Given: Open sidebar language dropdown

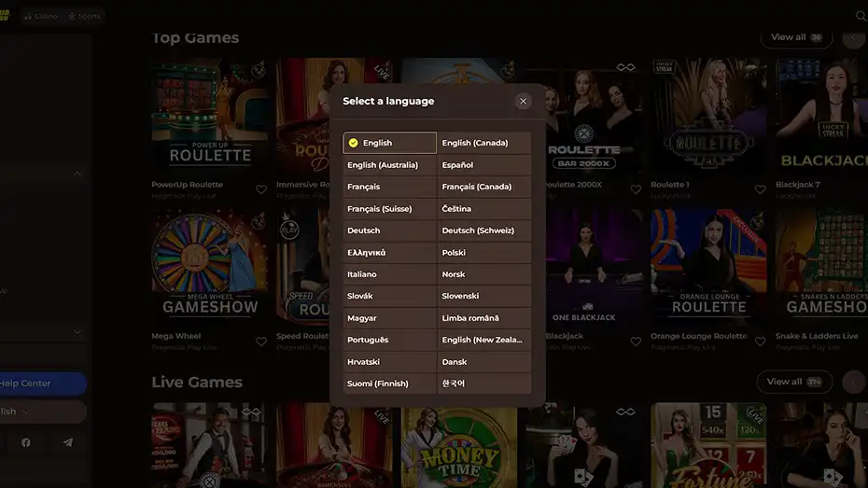Looking at the screenshot, I should 43,411.
